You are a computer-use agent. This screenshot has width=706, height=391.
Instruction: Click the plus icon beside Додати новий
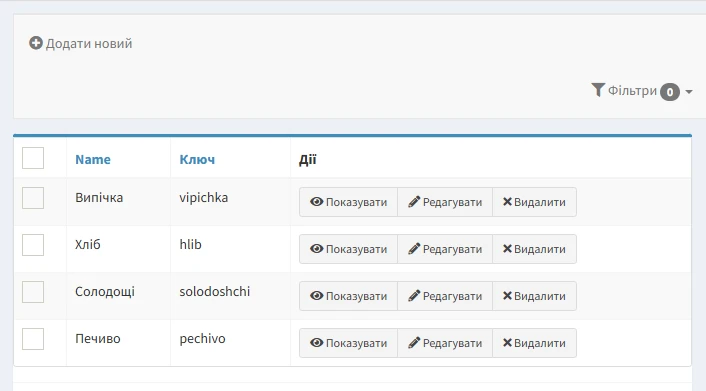pyautogui.click(x=36, y=43)
